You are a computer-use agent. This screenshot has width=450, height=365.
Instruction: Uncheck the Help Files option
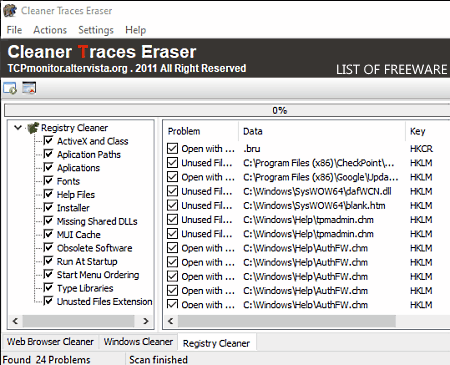coord(48,194)
